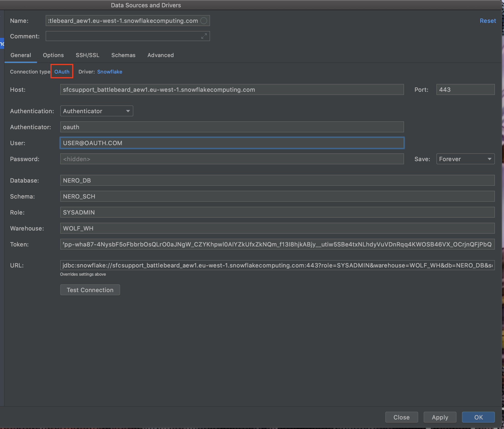
Task: Apply the data source changes
Action: (x=440, y=417)
